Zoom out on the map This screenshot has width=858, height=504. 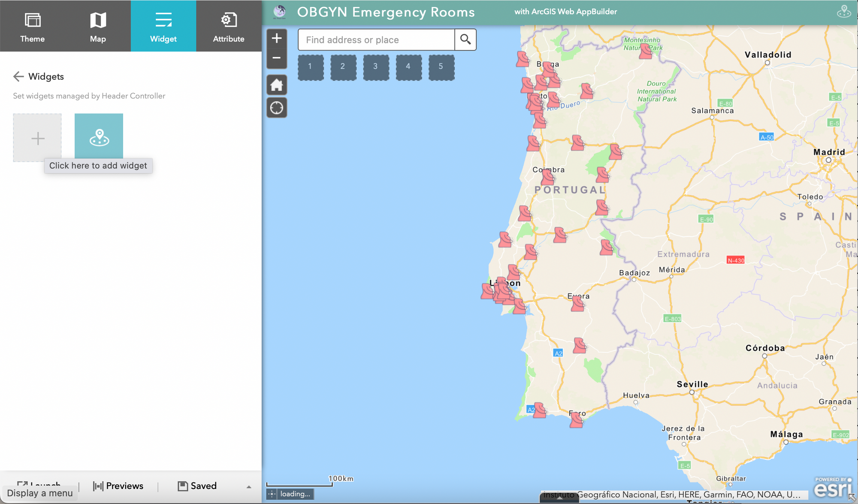pos(277,58)
